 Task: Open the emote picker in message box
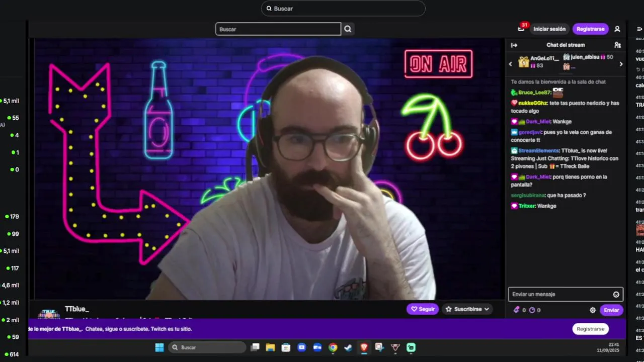click(616, 295)
